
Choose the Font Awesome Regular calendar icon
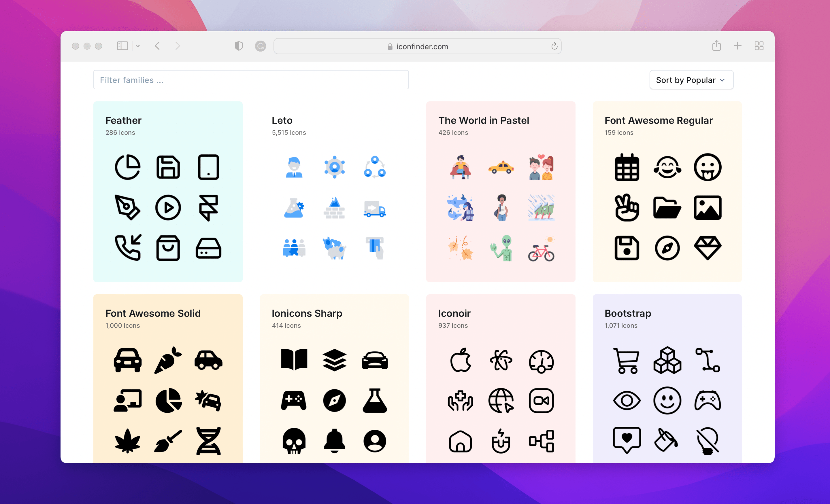click(x=627, y=167)
